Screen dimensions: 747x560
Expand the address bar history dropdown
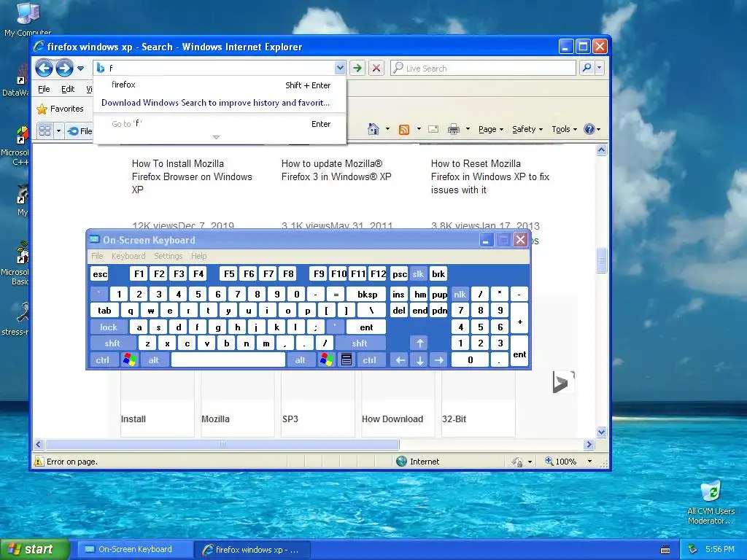coord(340,68)
